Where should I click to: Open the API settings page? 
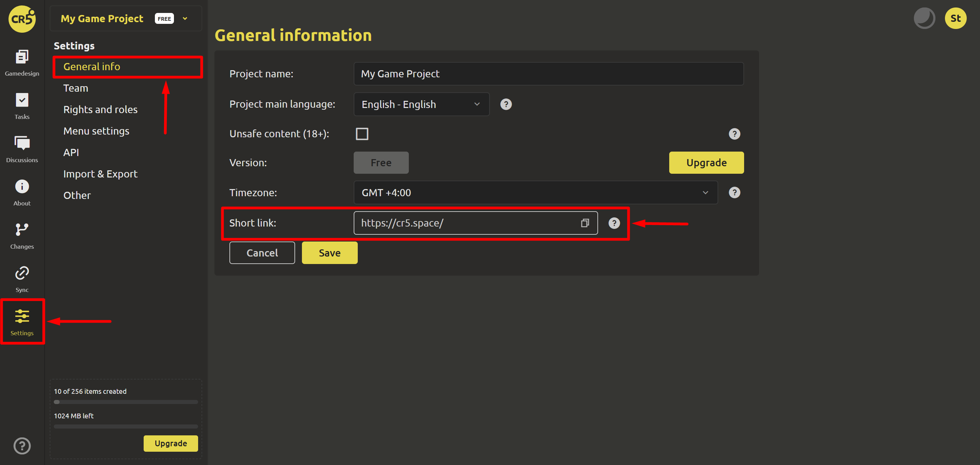(x=71, y=152)
